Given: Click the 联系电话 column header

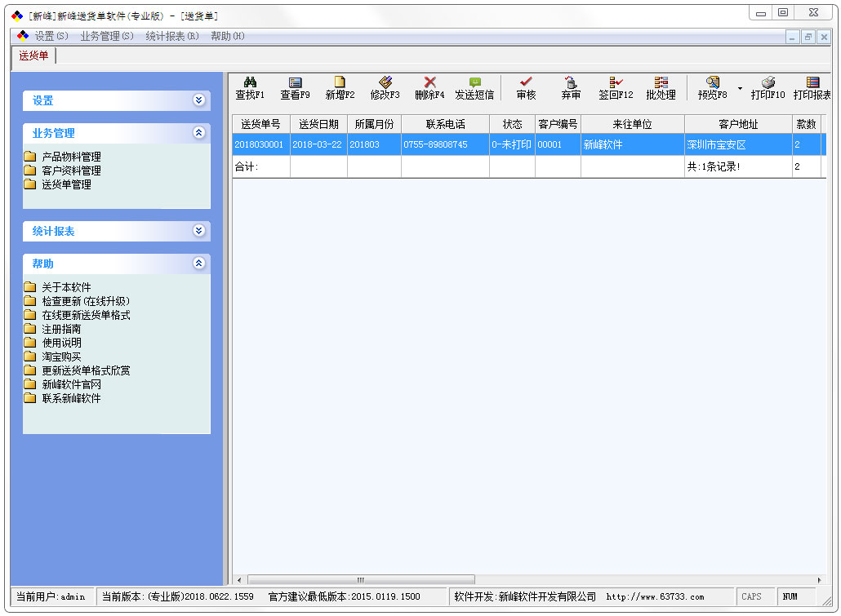Looking at the screenshot, I should pos(445,124).
